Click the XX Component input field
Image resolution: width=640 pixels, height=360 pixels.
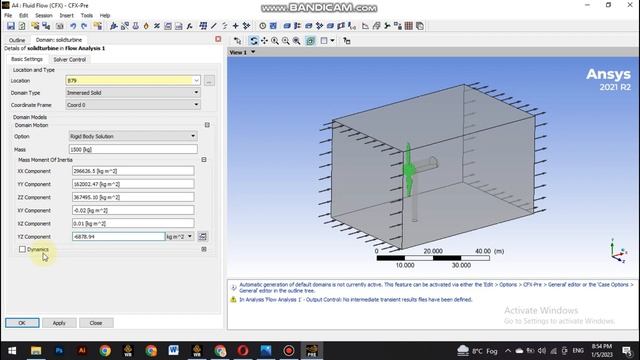coord(133,171)
